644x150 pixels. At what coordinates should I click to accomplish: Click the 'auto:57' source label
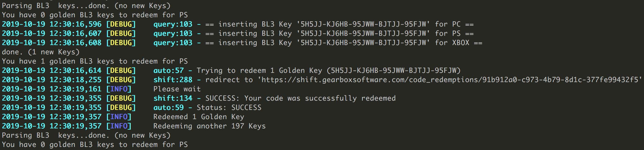tap(168, 71)
